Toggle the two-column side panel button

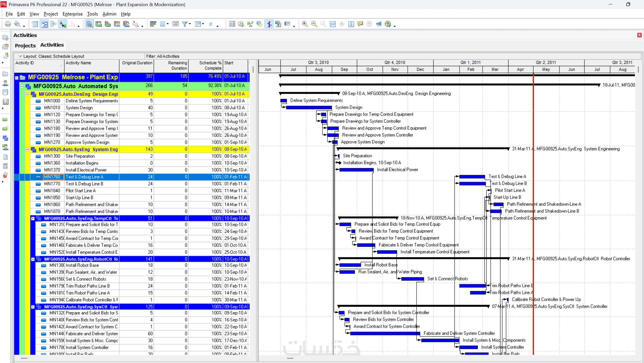[351, 24]
